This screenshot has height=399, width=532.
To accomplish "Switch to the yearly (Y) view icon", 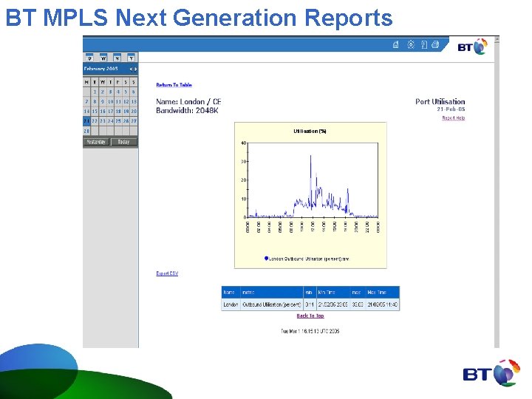I will (131, 58).
